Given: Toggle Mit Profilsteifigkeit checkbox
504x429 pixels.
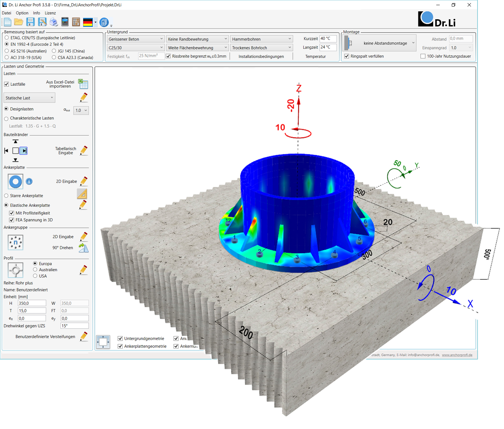Looking at the screenshot, I should pos(12,213).
